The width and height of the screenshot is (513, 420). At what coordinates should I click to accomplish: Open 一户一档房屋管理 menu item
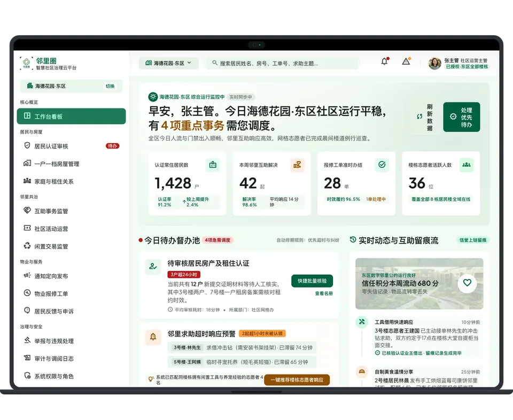tap(71, 164)
